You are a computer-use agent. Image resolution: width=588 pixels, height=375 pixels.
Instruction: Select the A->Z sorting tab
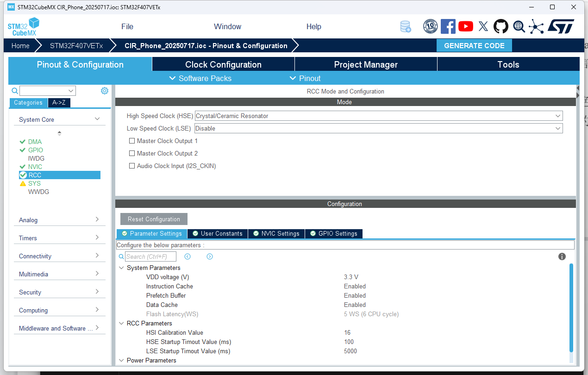pyautogui.click(x=59, y=103)
